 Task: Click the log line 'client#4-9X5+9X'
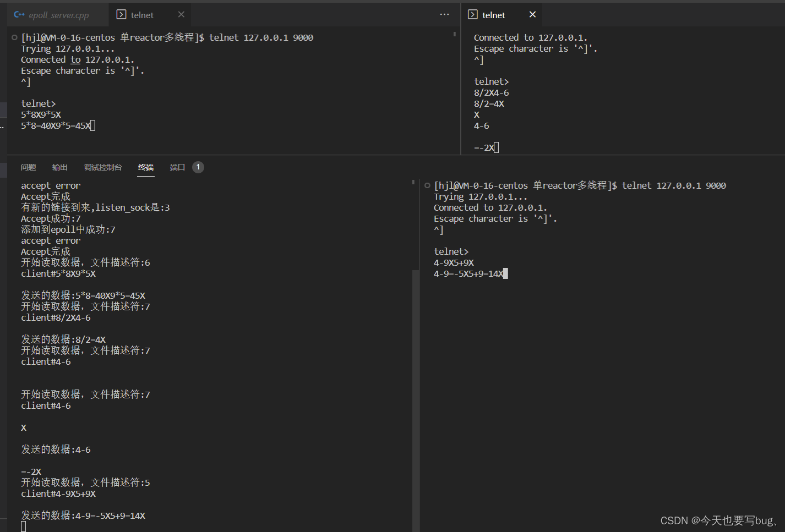[58, 493]
